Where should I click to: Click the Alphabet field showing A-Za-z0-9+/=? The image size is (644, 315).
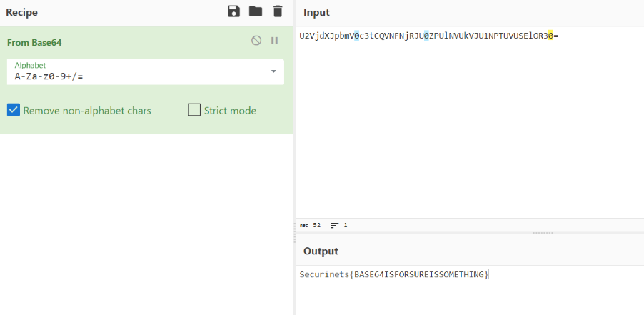coord(146,72)
